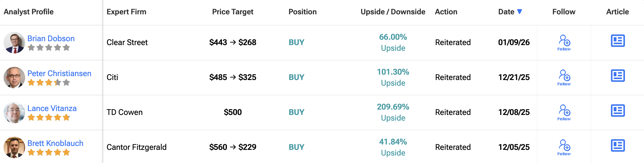Open article for Clear Street rating
This screenshot has height=163, width=644.
[618, 41]
